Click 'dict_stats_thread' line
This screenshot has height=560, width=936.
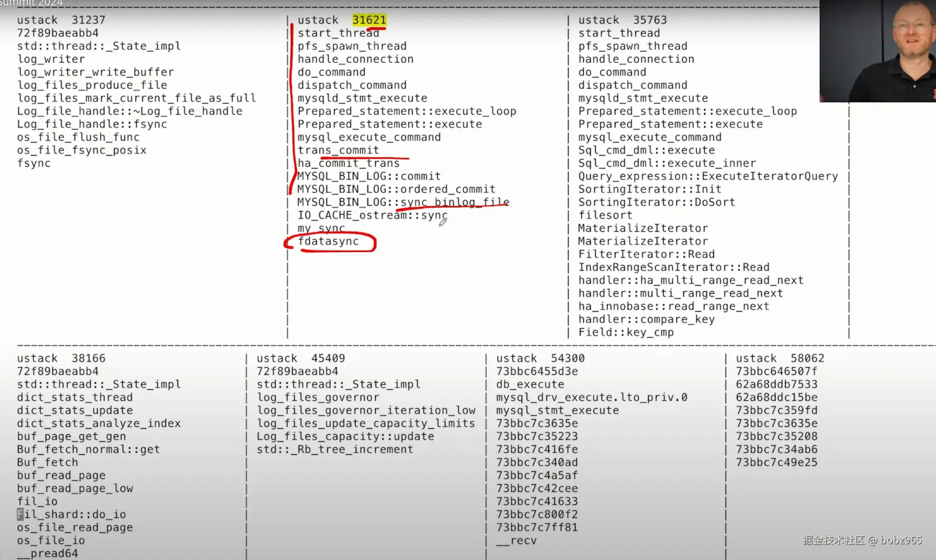(x=75, y=397)
